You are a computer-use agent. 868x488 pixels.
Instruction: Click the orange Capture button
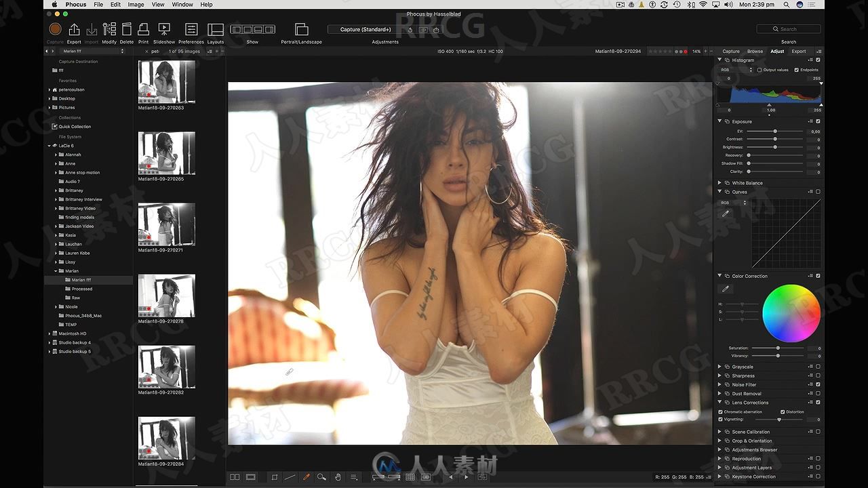point(55,29)
